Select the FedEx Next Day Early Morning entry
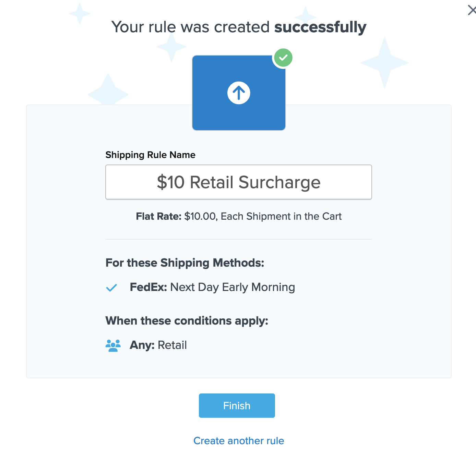476x462 pixels. (212, 287)
